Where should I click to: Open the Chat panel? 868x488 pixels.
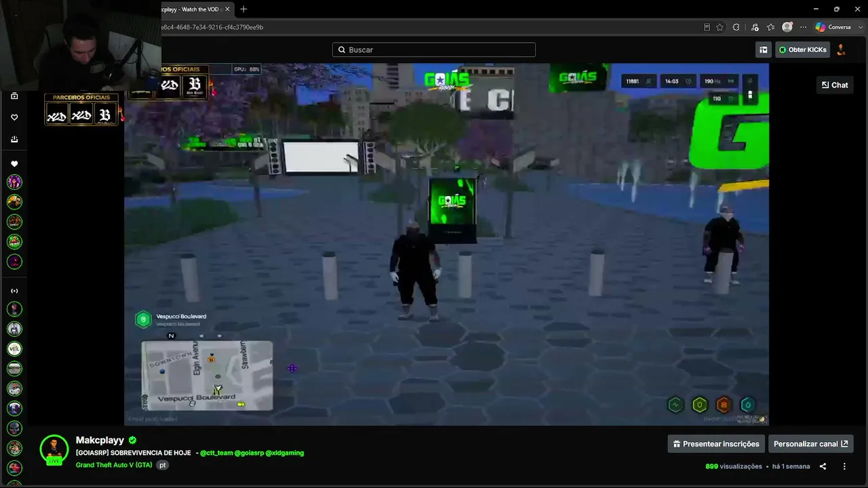pyautogui.click(x=835, y=85)
